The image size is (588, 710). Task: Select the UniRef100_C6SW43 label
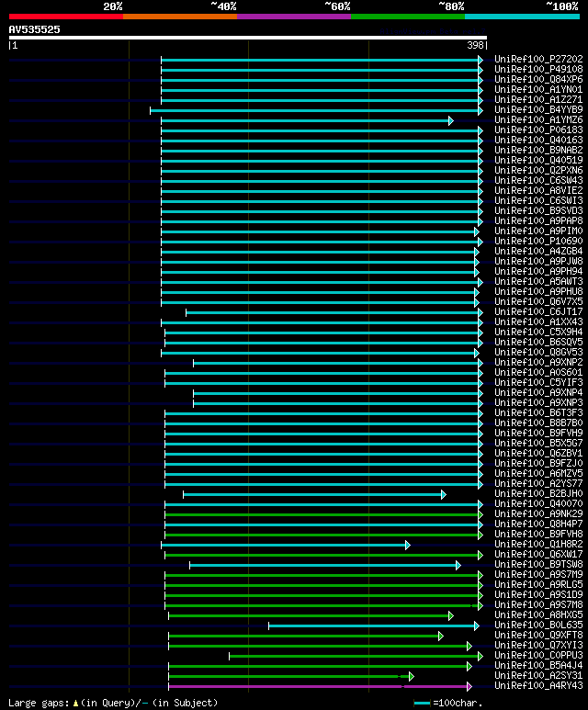pyautogui.click(x=538, y=181)
